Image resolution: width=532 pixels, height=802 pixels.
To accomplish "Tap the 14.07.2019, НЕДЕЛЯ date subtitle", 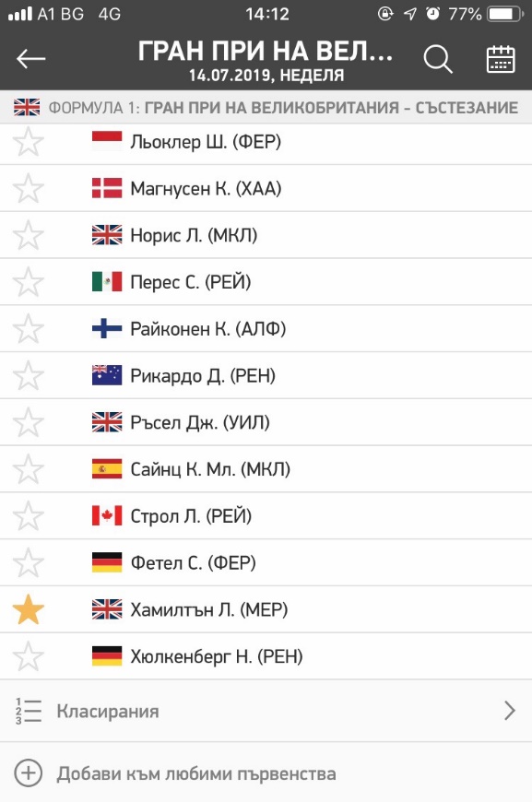I will [x=266, y=76].
